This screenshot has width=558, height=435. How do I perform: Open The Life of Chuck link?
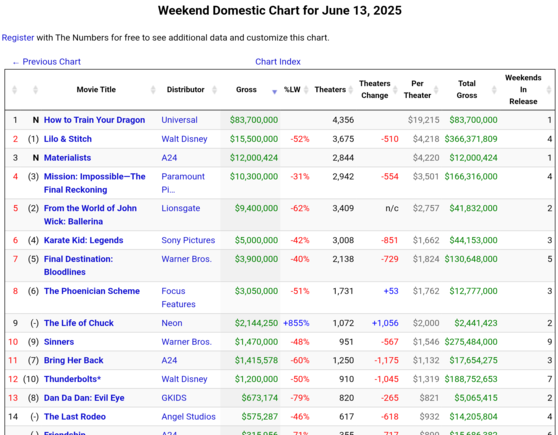[x=79, y=323]
